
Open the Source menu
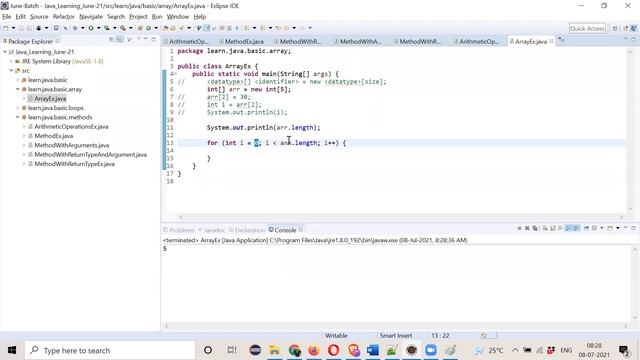coord(39,17)
